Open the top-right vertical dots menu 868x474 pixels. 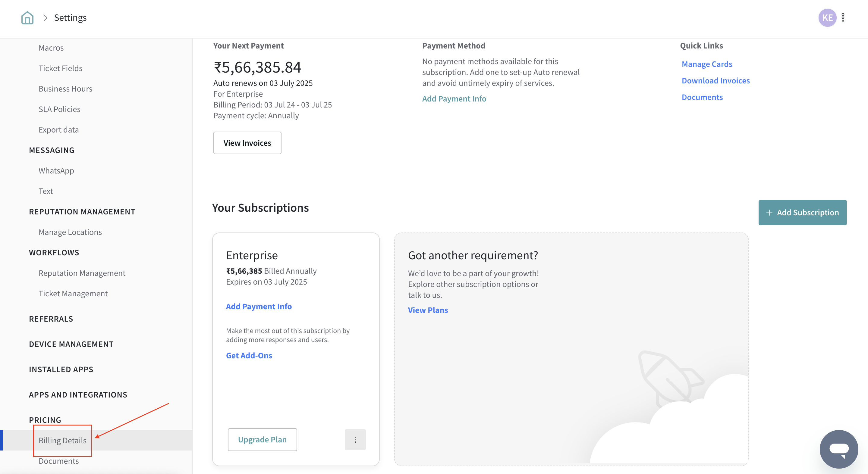(843, 17)
